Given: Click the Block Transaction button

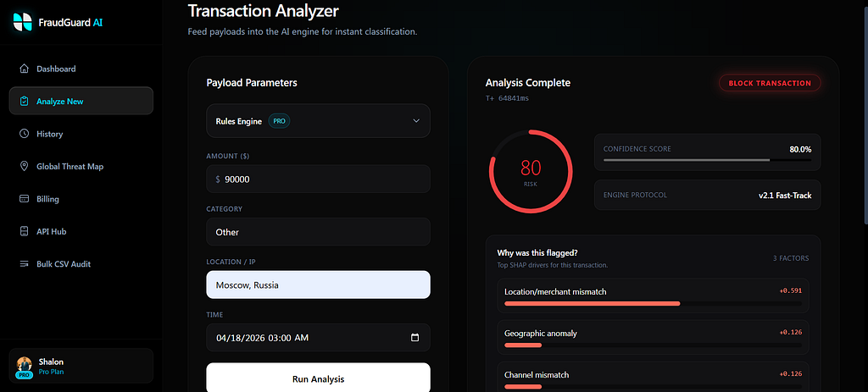Looking at the screenshot, I should (770, 83).
